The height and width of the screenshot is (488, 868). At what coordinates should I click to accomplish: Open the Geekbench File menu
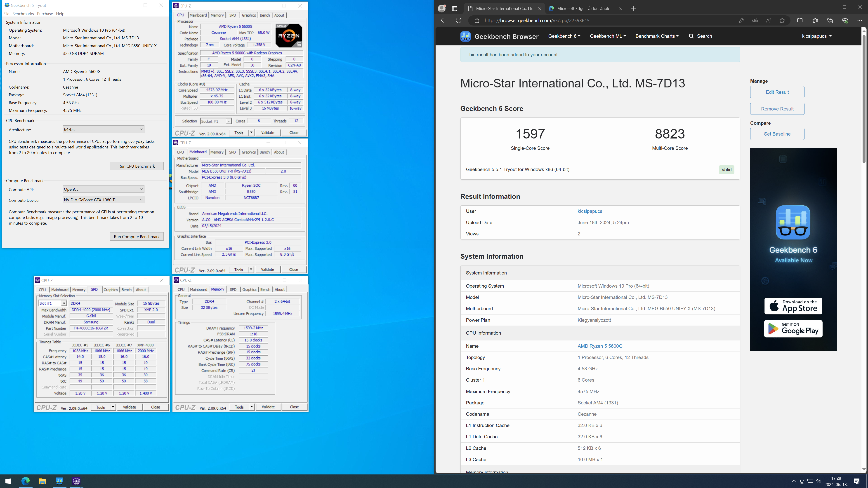[6, 14]
